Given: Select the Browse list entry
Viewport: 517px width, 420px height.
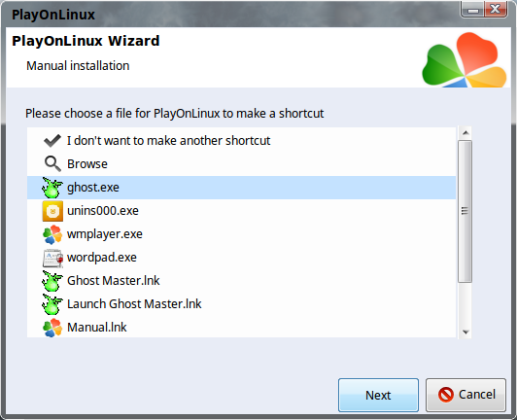Looking at the screenshot, I should tap(241, 164).
